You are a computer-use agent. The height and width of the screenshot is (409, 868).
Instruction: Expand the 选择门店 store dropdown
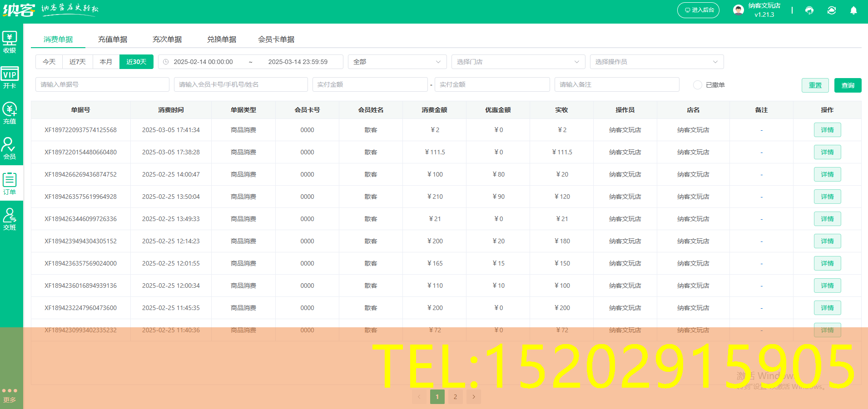tap(518, 62)
